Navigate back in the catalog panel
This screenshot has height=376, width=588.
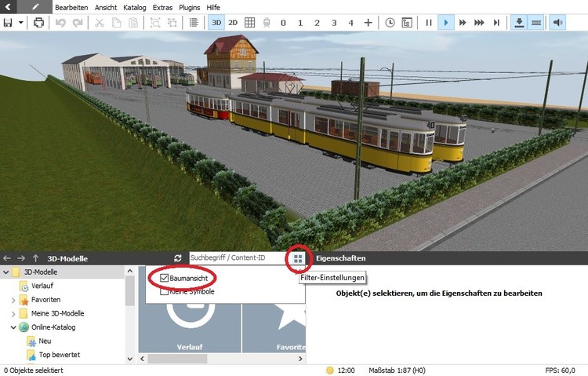click(x=7, y=258)
